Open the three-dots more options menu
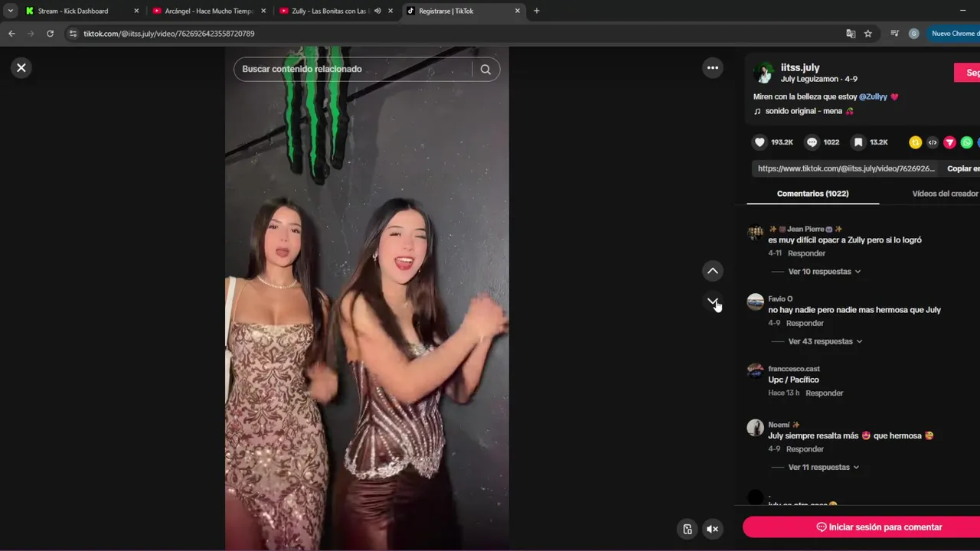 pyautogui.click(x=713, y=67)
